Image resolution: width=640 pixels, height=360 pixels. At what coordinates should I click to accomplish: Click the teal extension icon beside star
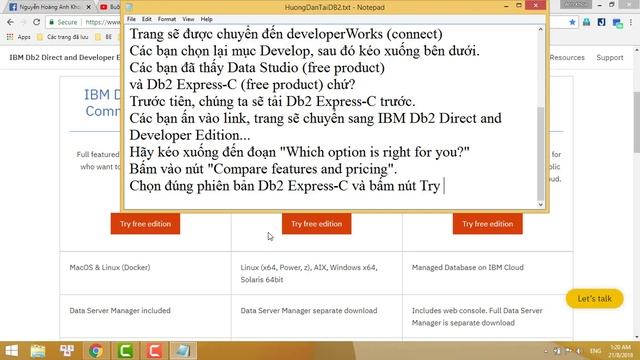(587, 22)
